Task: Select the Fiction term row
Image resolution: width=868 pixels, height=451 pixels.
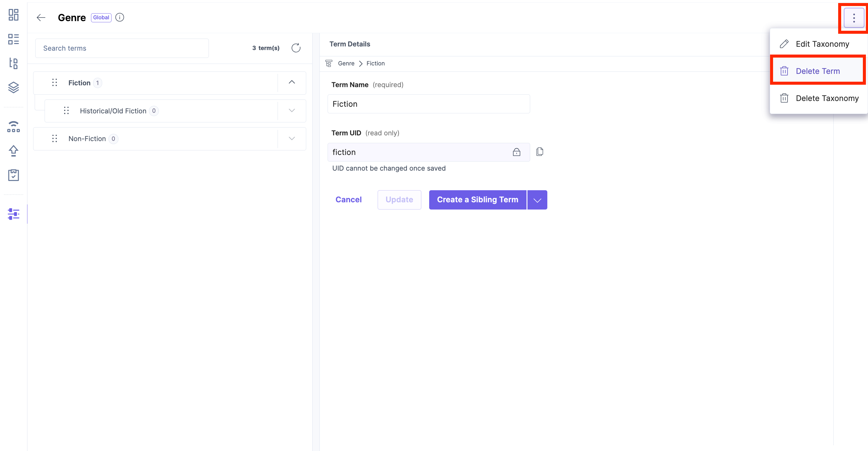Action: 169,83
